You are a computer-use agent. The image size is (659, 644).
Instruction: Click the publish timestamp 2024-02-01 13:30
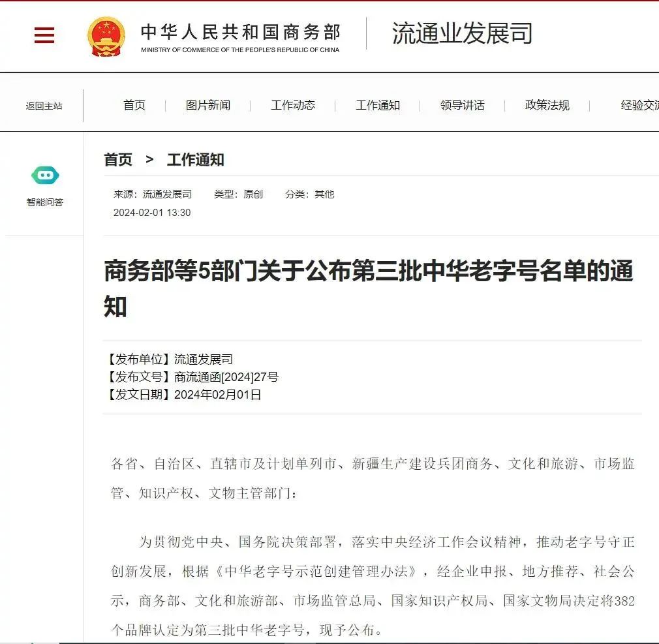click(x=152, y=213)
